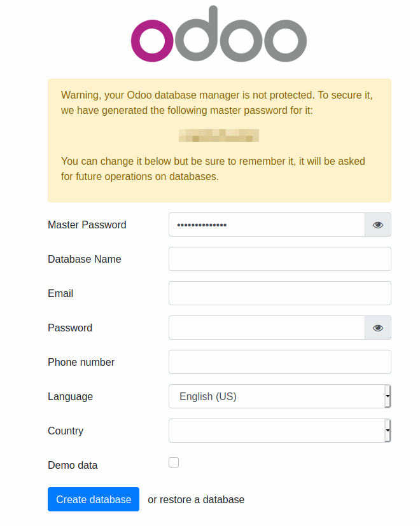Click the "Demo data" label text
420x526 pixels.
73,465
